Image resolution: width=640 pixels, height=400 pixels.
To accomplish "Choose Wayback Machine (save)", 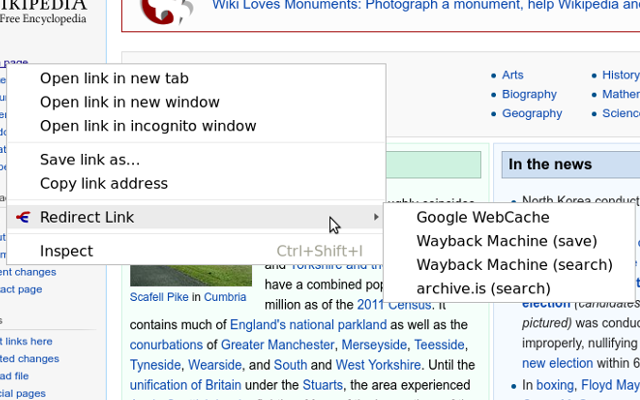I will pos(509,241).
